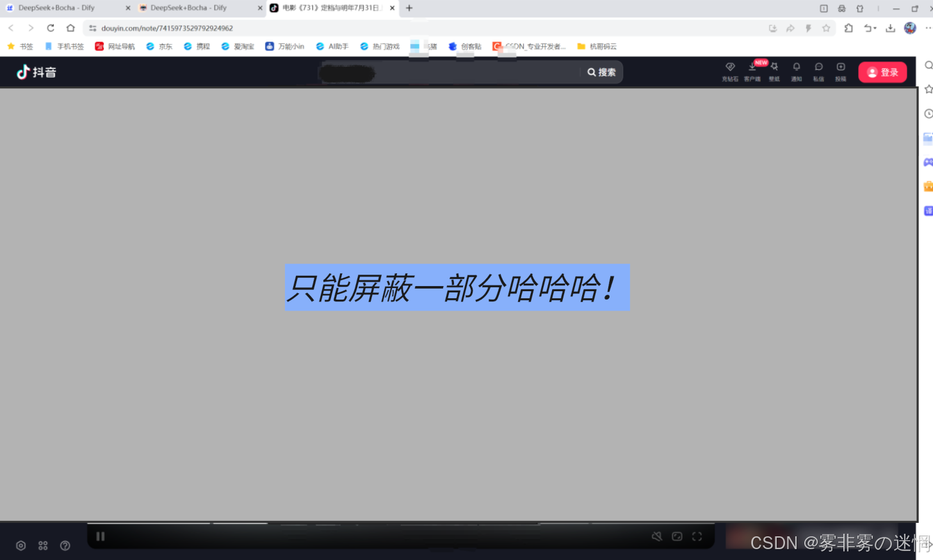Image resolution: width=933 pixels, height=560 pixels.
Task: Go to browser home page
Action: (70, 28)
